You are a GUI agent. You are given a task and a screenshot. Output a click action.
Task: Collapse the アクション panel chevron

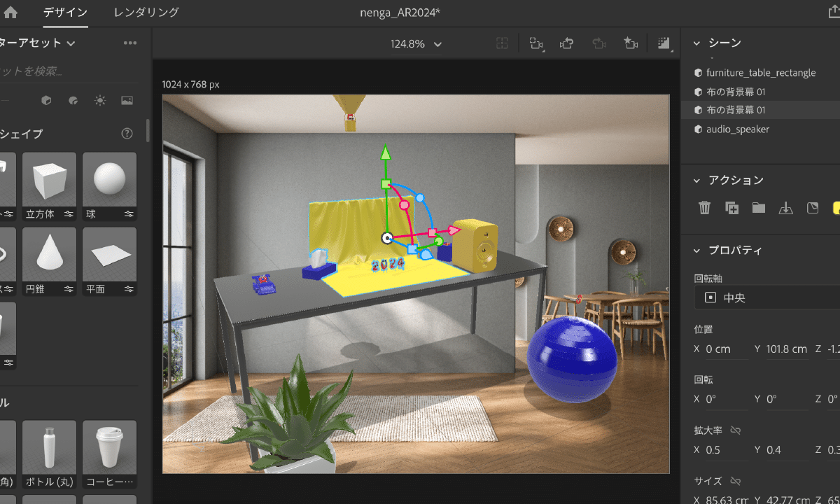tap(696, 181)
